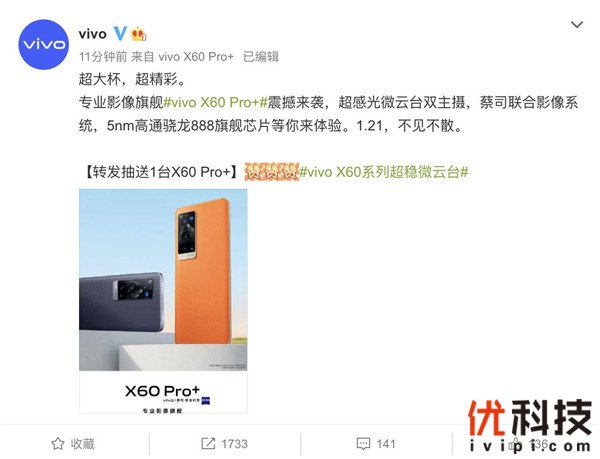
Task: Click the member crown badge icon
Action: click(139, 34)
